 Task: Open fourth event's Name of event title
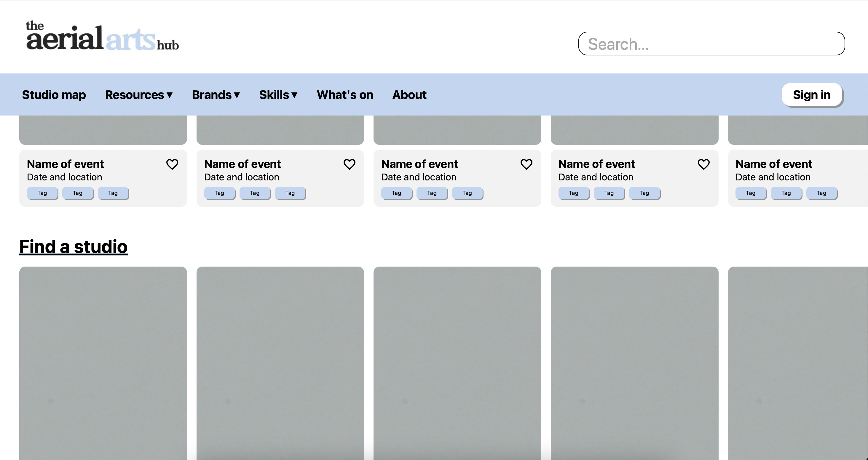click(597, 164)
